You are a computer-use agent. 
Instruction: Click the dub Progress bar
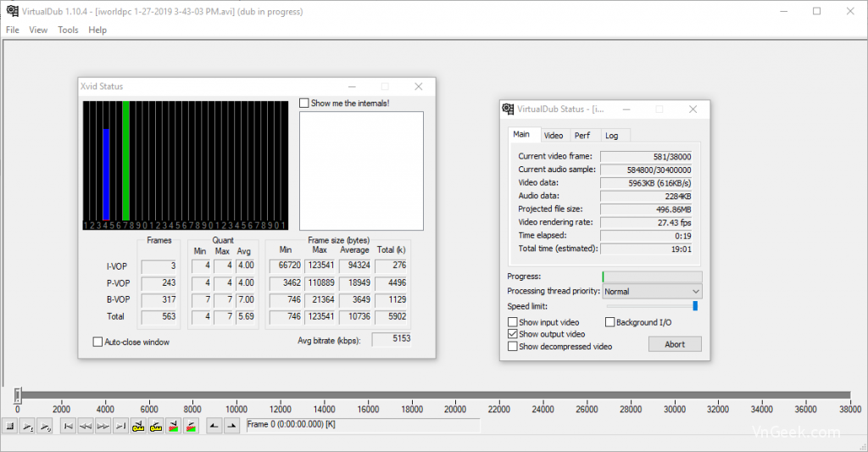point(652,276)
